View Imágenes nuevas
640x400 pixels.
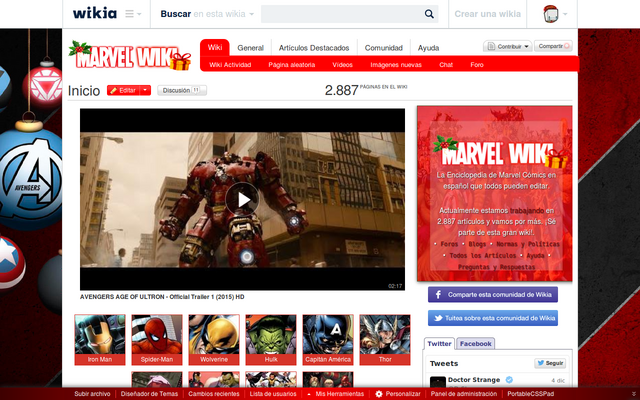(396, 64)
